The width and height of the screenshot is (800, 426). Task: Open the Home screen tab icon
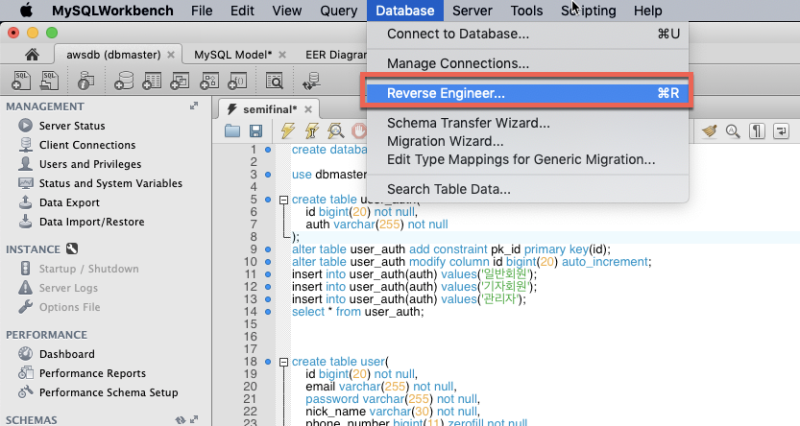pos(32,55)
